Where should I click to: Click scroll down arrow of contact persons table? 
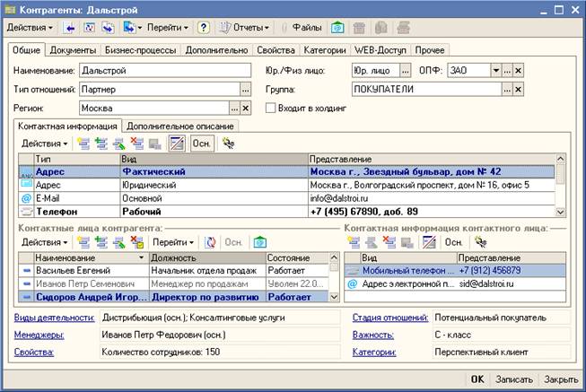(x=334, y=297)
